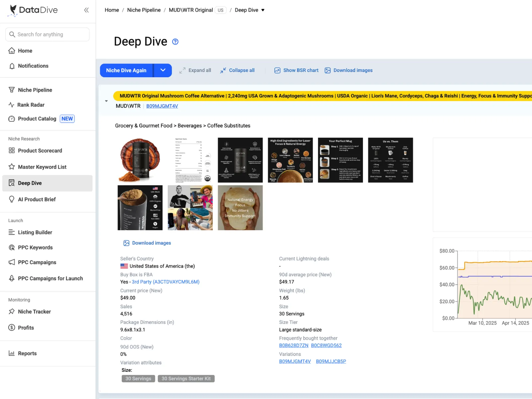Open the PPC Keywords tool
Image resolution: width=532 pixels, height=399 pixels.
(35, 247)
